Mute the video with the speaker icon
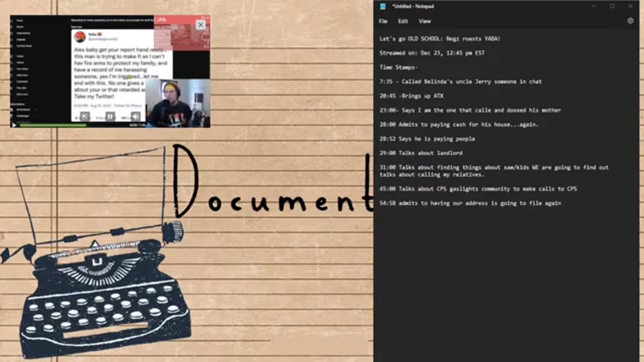This screenshot has height=362, width=644. pos(135,117)
